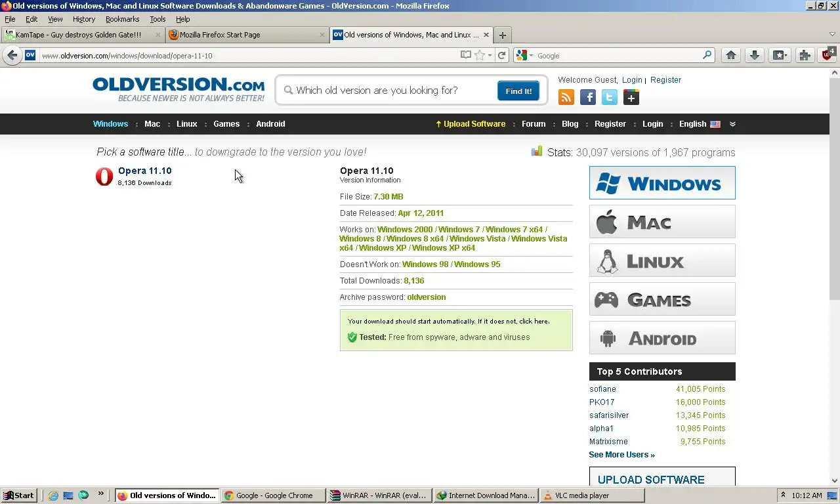Click the Mac link in nav bar

pyautogui.click(x=152, y=124)
